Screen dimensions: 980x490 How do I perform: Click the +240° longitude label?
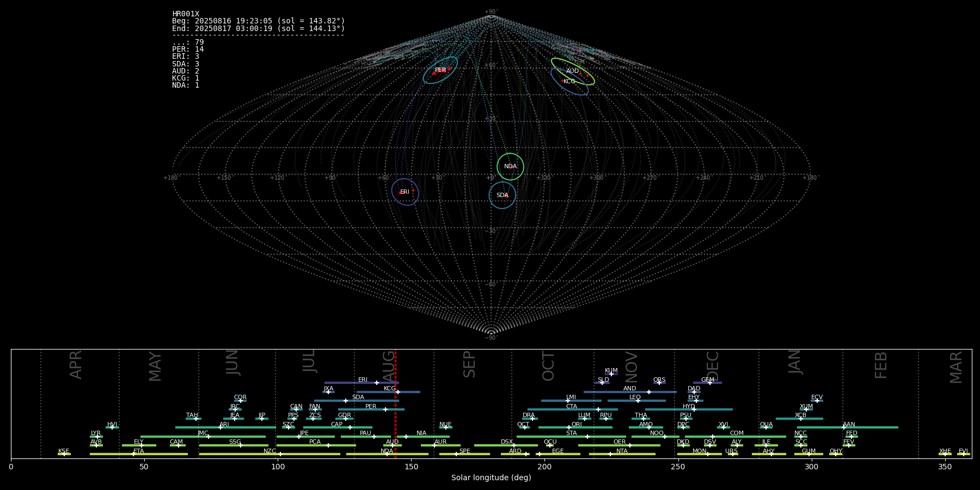click(x=703, y=178)
